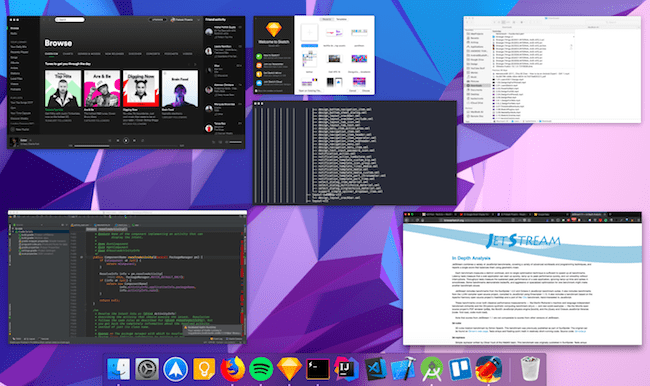Viewport: 650px width, 386px height.
Task: Open Spotify icon in the Dock
Action: tap(261, 369)
